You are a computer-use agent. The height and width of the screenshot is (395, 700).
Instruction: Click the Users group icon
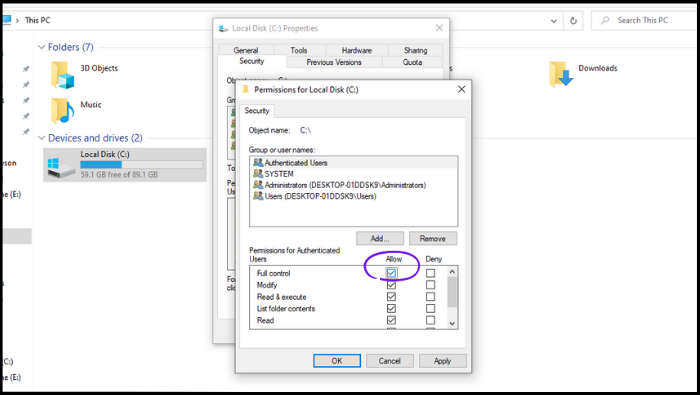[258, 196]
